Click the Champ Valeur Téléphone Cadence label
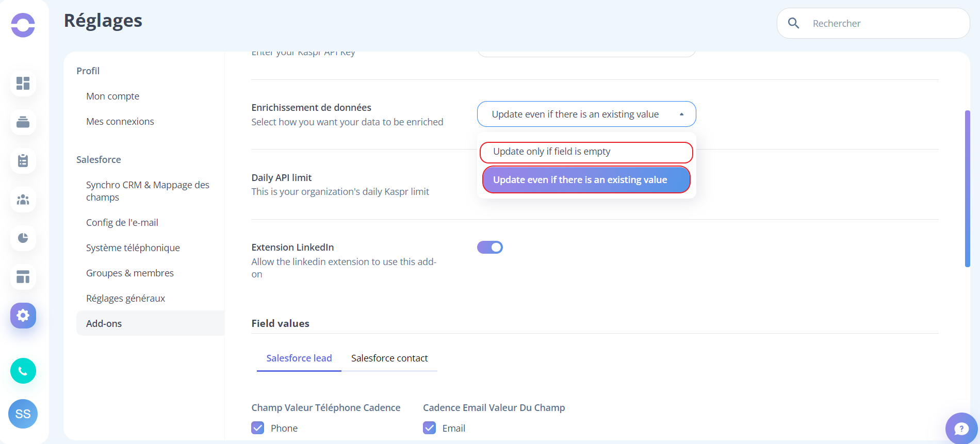This screenshot has width=980, height=444. [326, 407]
